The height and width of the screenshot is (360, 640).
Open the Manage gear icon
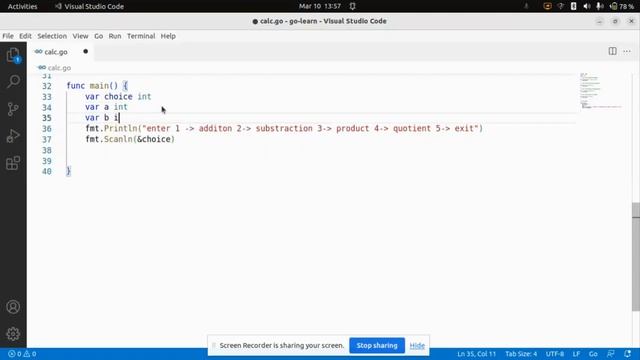point(13,334)
